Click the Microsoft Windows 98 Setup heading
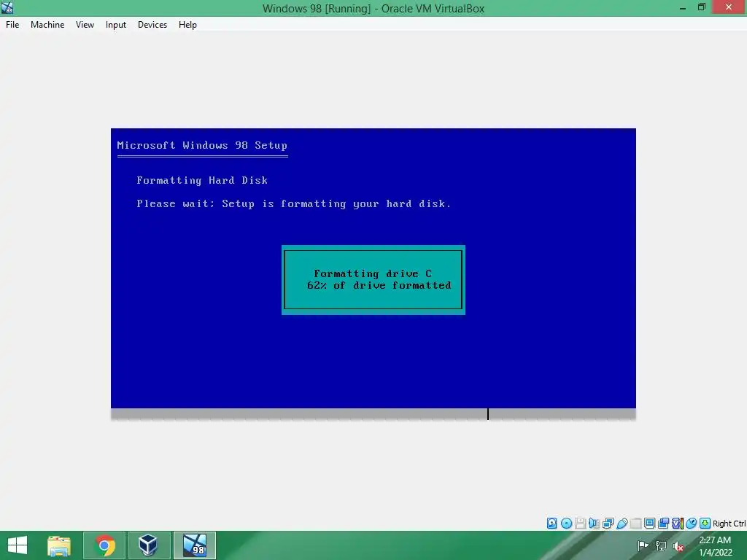This screenshot has width=747, height=560. [202, 145]
